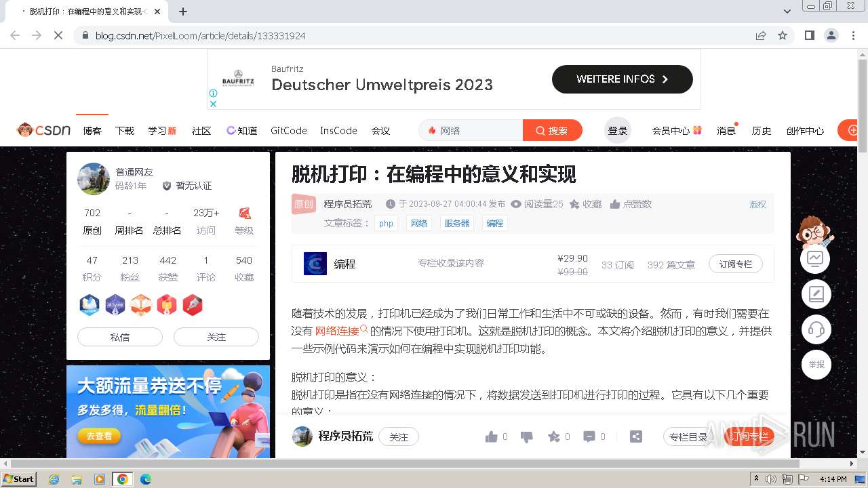Click 普通网友 author name
This screenshot has width=868, height=488.
pos(134,172)
